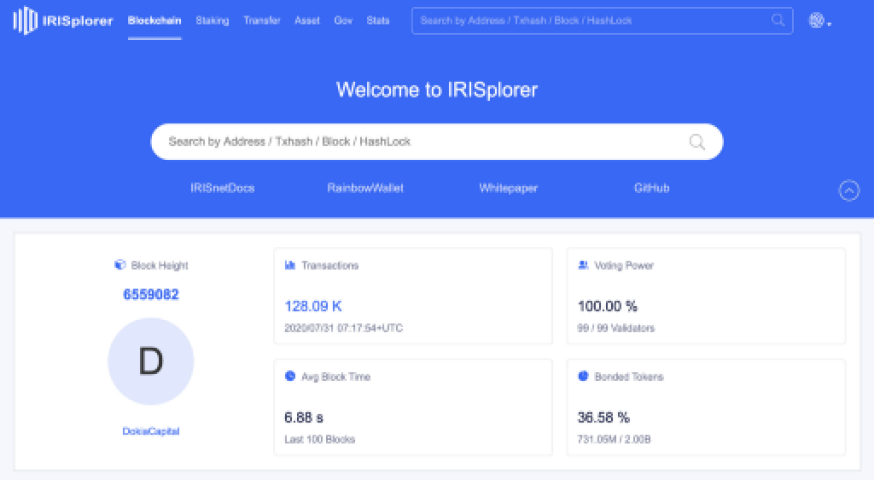Viewport: 874px width, 480px height.
Task: Focus the header search field
Action: [602, 21]
